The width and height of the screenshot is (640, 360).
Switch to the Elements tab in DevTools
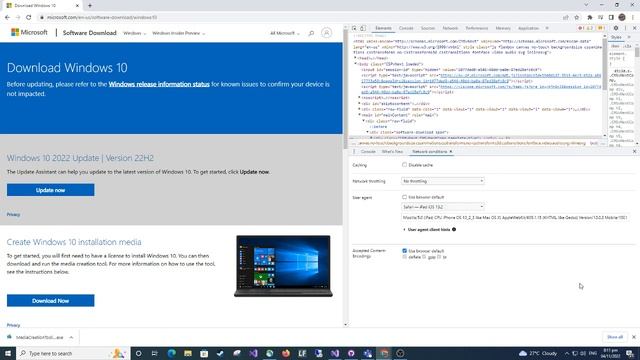click(x=383, y=28)
